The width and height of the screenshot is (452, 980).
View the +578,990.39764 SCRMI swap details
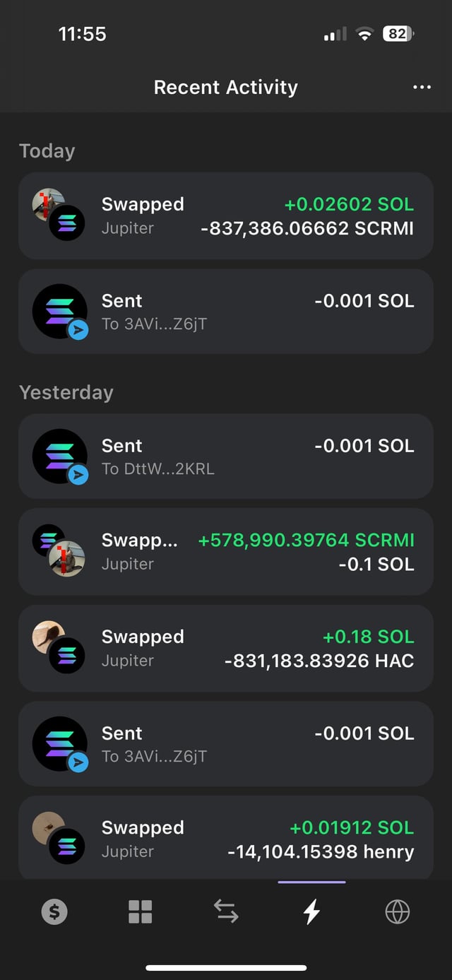point(226,552)
